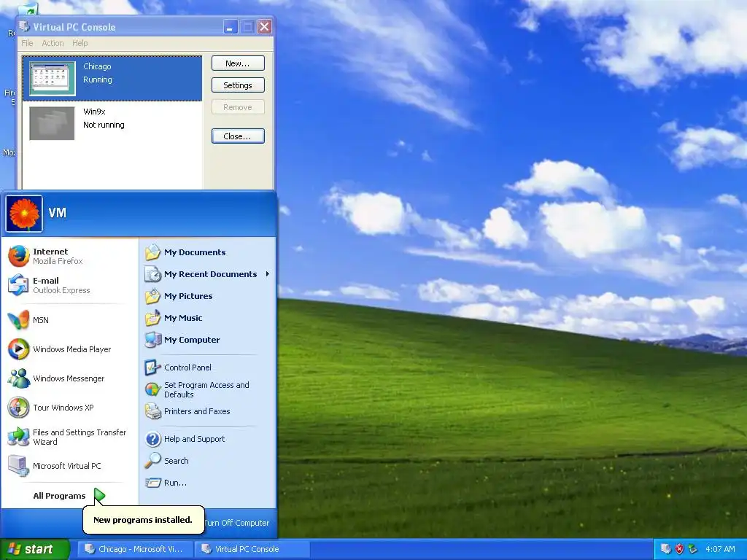Click the VM user flower picture

coord(24,214)
